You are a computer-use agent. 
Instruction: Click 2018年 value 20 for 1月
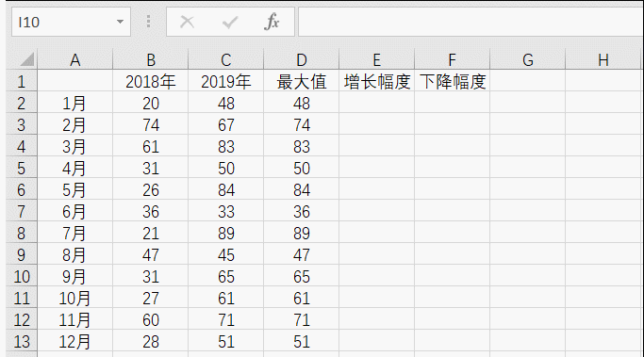151,103
